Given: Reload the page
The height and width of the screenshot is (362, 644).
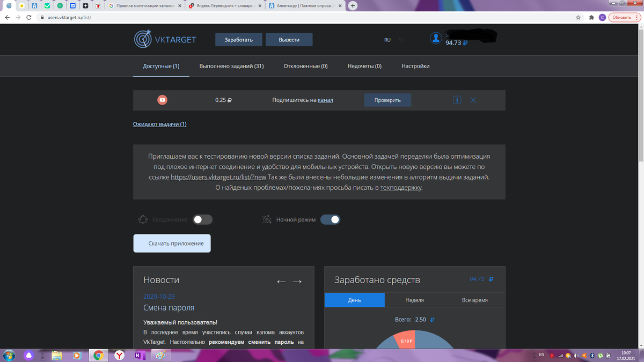Looking at the screenshot, I should pyautogui.click(x=30, y=17).
